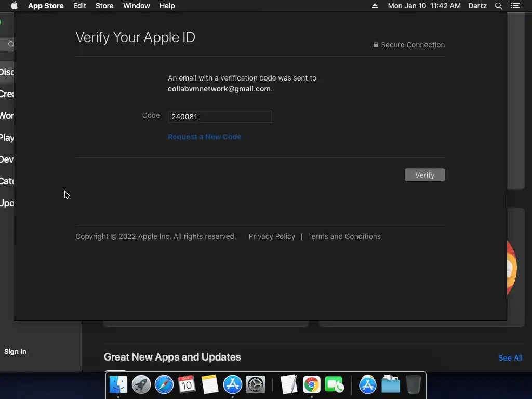
Task: Click the Verify Your Apple ID heading
Action: 136,37
